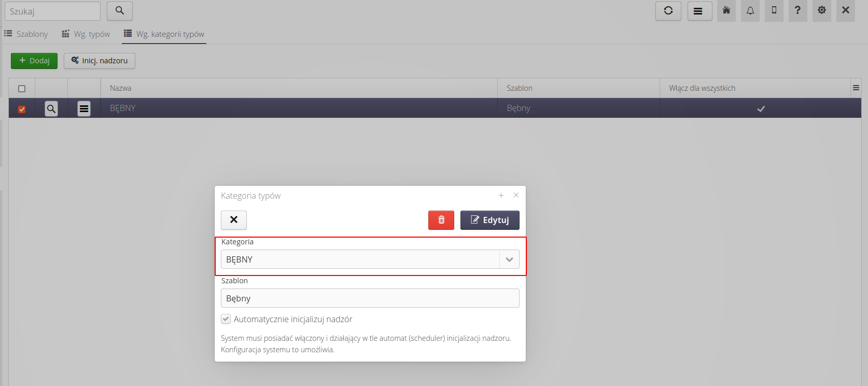Screen dimensions: 868x386
Task: Switch to the Wg. typów tab
Action: [x=86, y=34]
